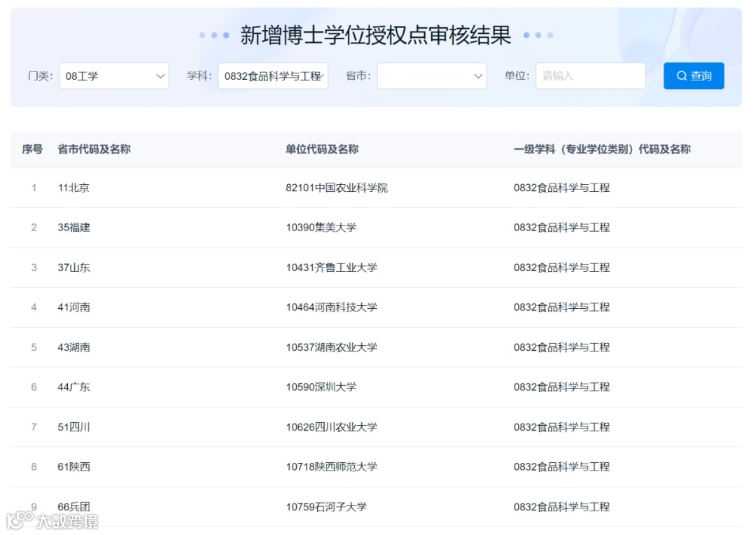Screen dimensions: 756x535
Task: Select the cell 44广东
Action: (x=73, y=387)
